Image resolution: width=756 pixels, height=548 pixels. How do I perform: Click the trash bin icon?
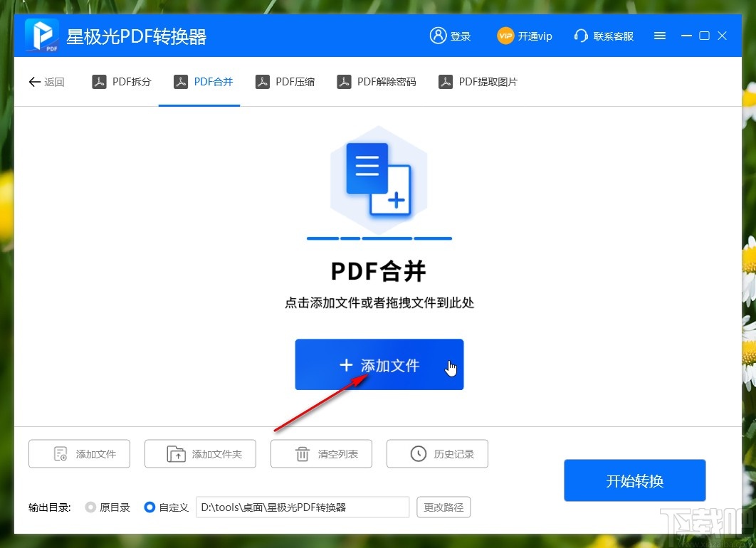[x=303, y=454]
